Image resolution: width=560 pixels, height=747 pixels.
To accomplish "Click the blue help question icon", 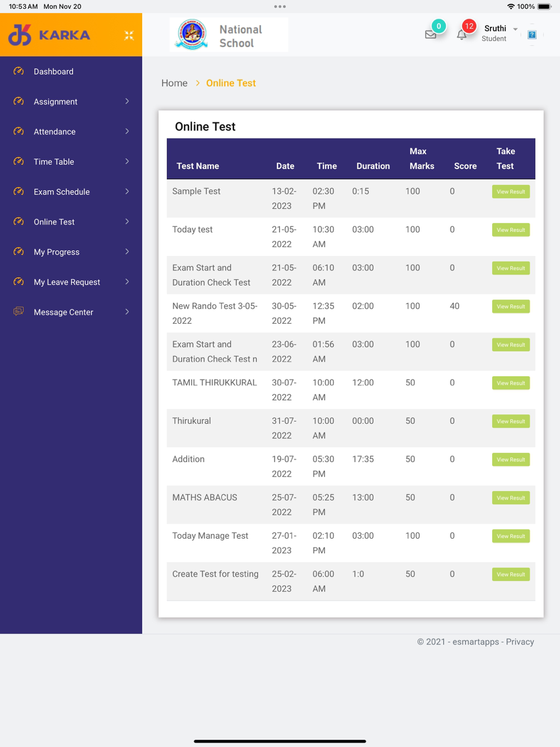I will [532, 35].
